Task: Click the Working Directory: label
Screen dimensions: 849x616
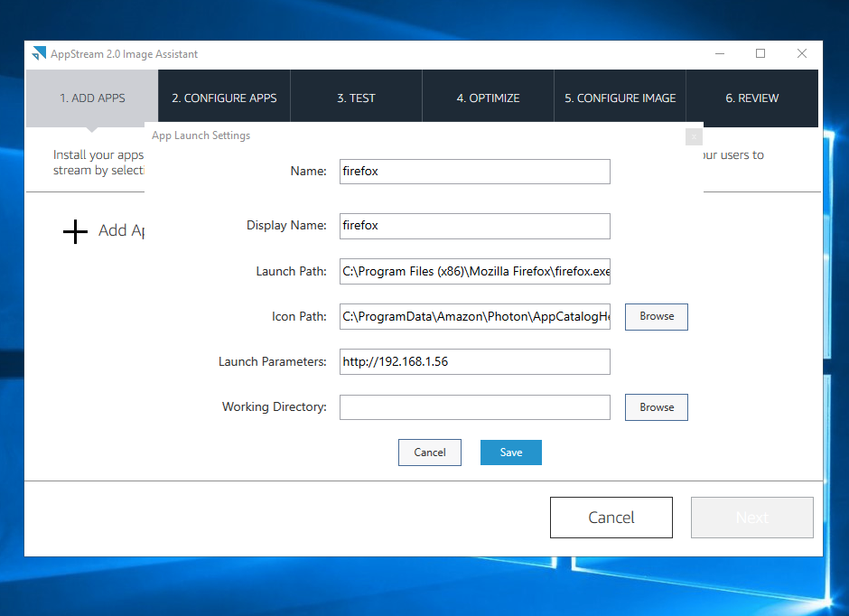Action: (x=274, y=407)
